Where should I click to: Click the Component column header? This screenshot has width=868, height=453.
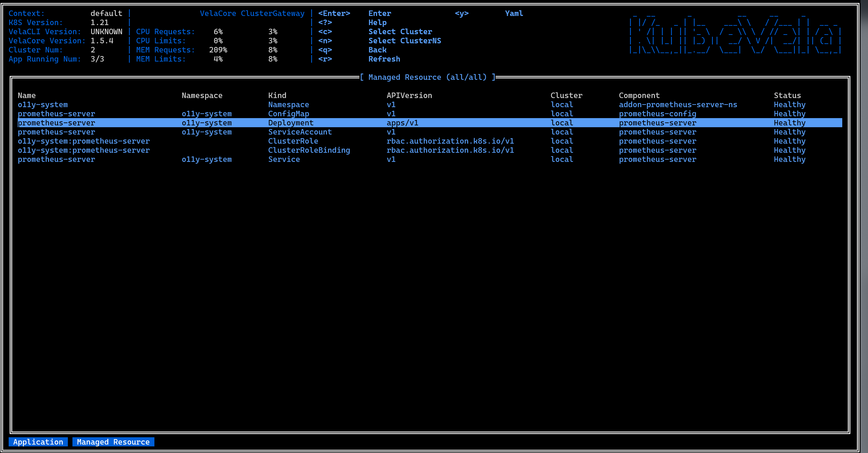(x=639, y=96)
